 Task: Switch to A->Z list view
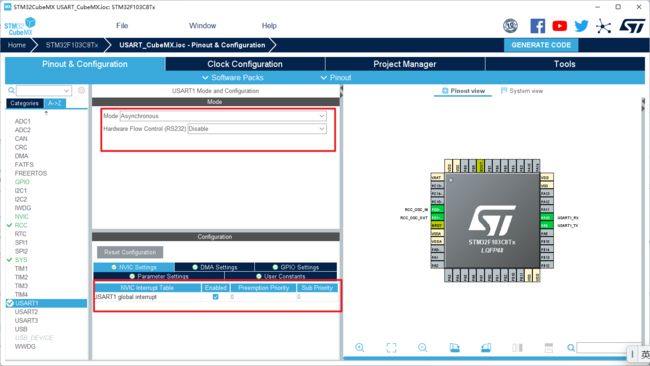(55, 103)
